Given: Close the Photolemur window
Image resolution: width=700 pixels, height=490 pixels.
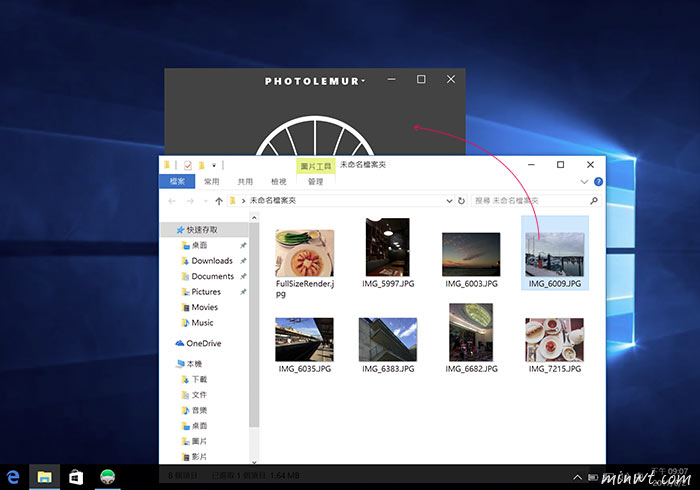Looking at the screenshot, I should pos(451,79).
